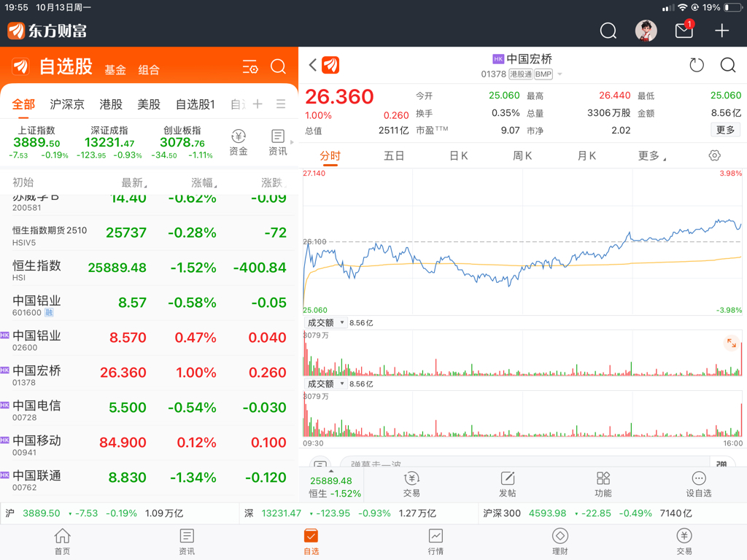The height and width of the screenshot is (560, 747).
Task: Refresh the 中国宏桥 quote
Action: click(x=697, y=65)
